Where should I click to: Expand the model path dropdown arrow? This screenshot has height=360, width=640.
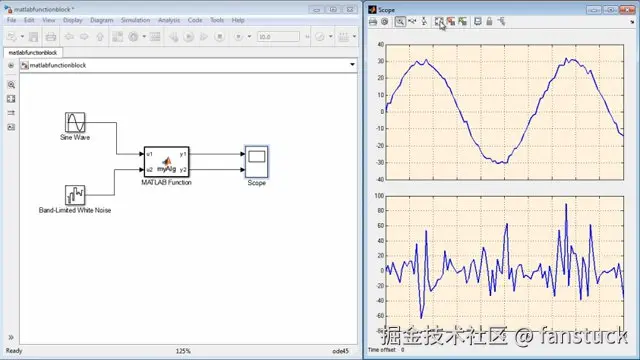(x=352, y=65)
